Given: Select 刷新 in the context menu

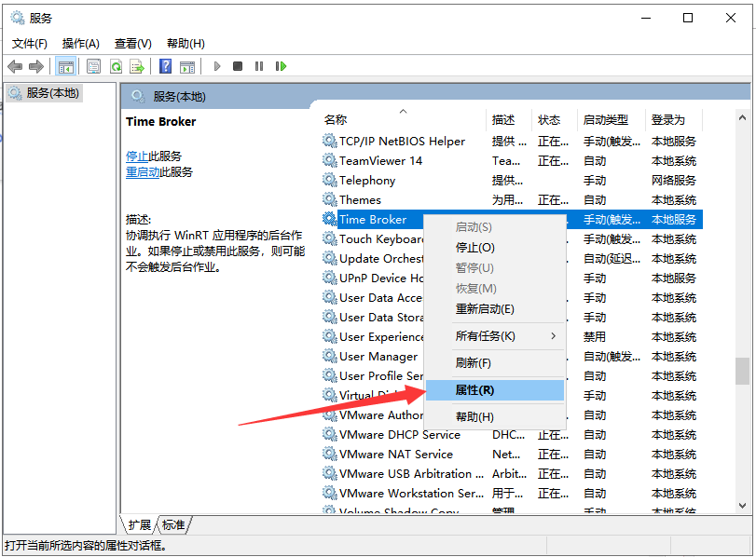Looking at the screenshot, I should pyautogui.click(x=491, y=361).
